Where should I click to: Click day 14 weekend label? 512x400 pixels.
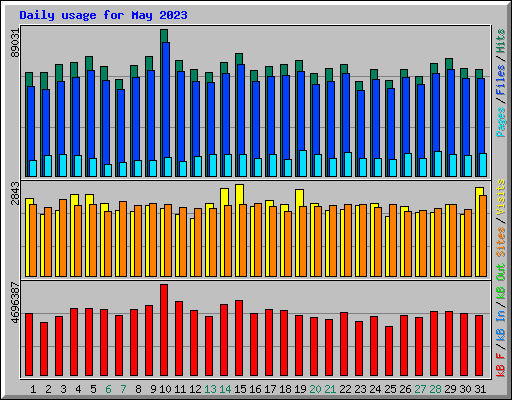(225, 389)
